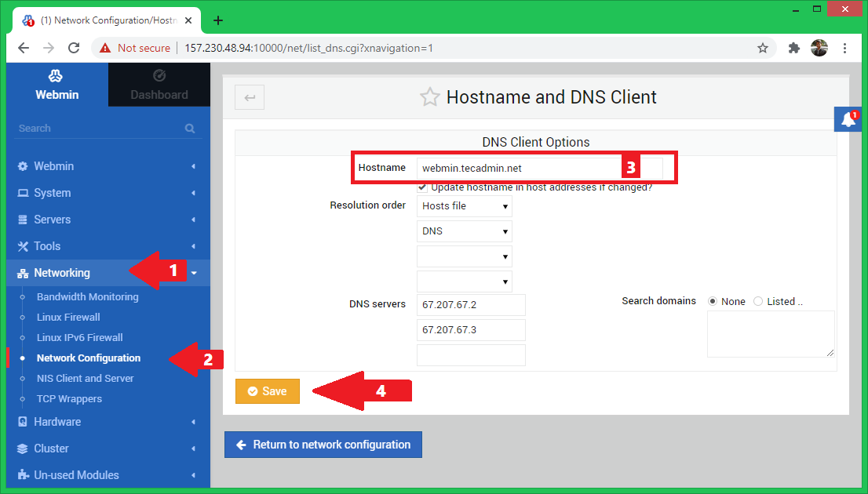Click the favorite star next to page title
868x494 pixels.
(x=429, y=97)
